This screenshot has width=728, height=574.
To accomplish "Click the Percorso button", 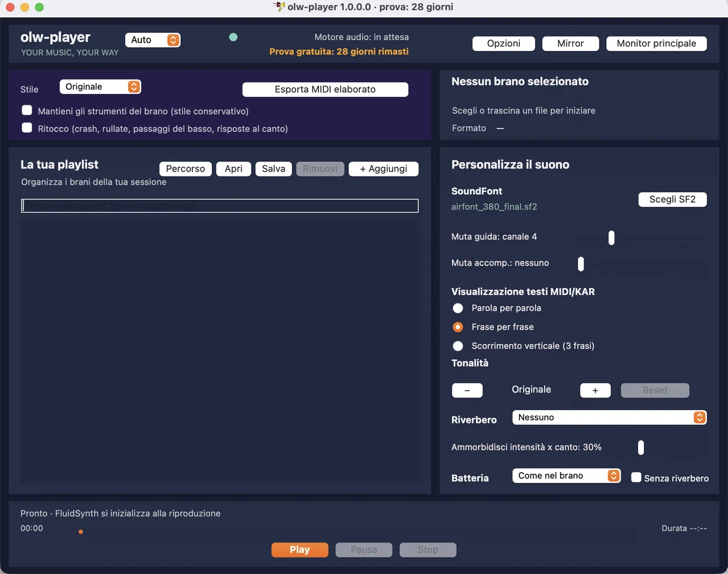I will click(186, 169).
